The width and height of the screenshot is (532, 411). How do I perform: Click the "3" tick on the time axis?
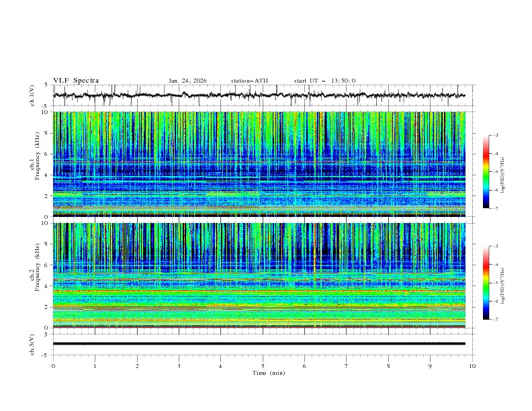point(179,366)
